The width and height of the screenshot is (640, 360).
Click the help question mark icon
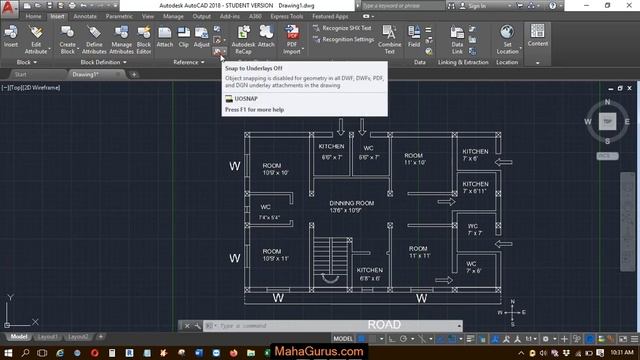coord(552,6)
